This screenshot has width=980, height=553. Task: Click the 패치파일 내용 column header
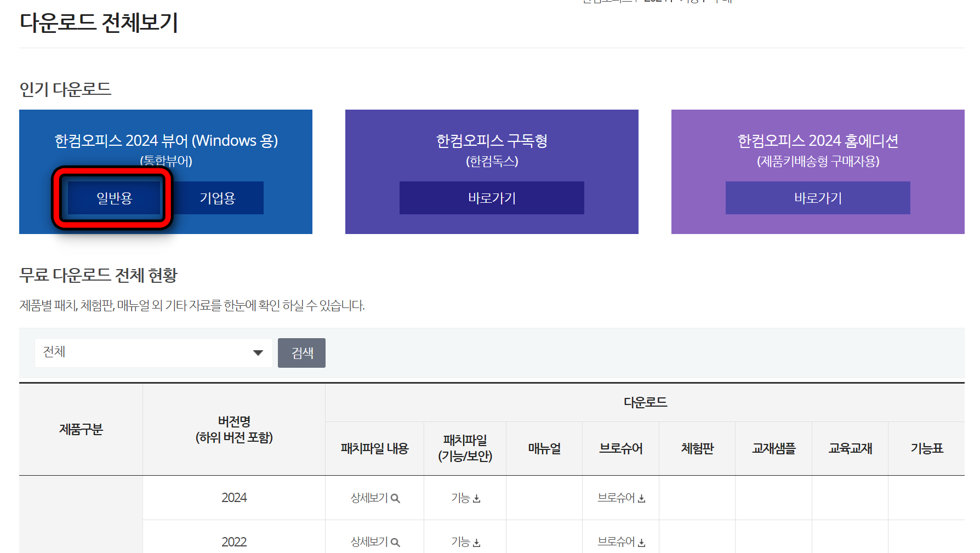click(374, 448)
